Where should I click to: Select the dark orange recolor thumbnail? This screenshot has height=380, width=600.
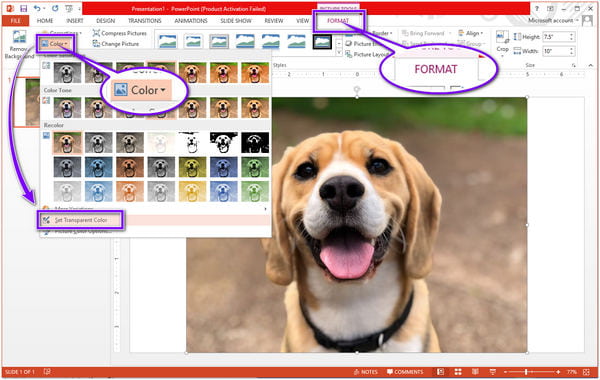(x=130, y=167)
